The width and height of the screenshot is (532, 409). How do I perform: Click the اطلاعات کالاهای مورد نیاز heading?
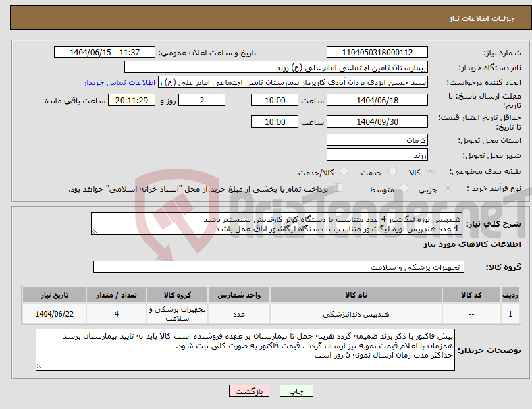[x=472, y=244]
